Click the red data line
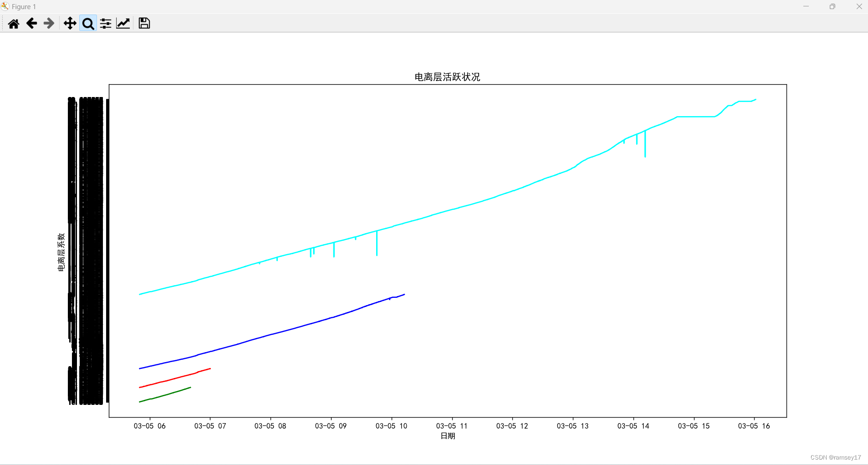This screenshot has width=868, height=465. pos(175,378)
